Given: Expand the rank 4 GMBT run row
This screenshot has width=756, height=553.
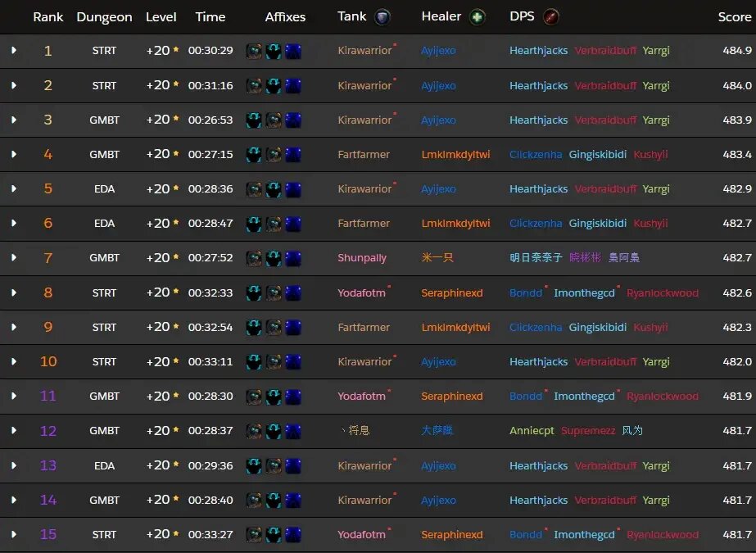Looking at the screenshot, I should (x=13, y=154).
